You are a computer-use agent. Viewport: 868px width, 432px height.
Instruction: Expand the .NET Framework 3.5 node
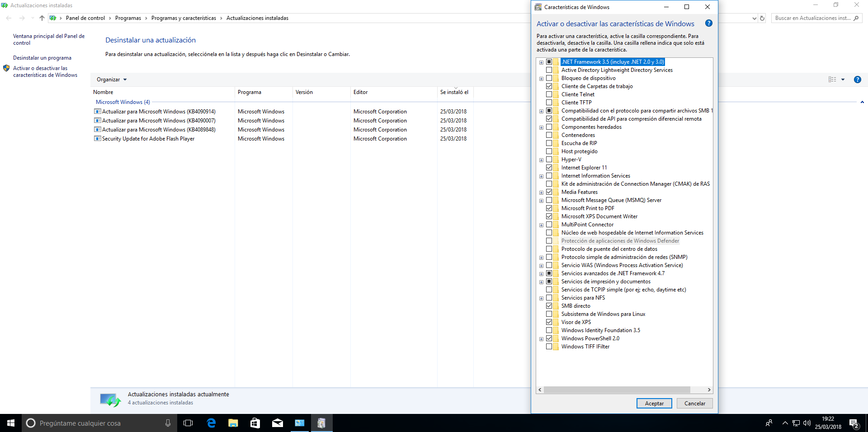tap(541, 62)
